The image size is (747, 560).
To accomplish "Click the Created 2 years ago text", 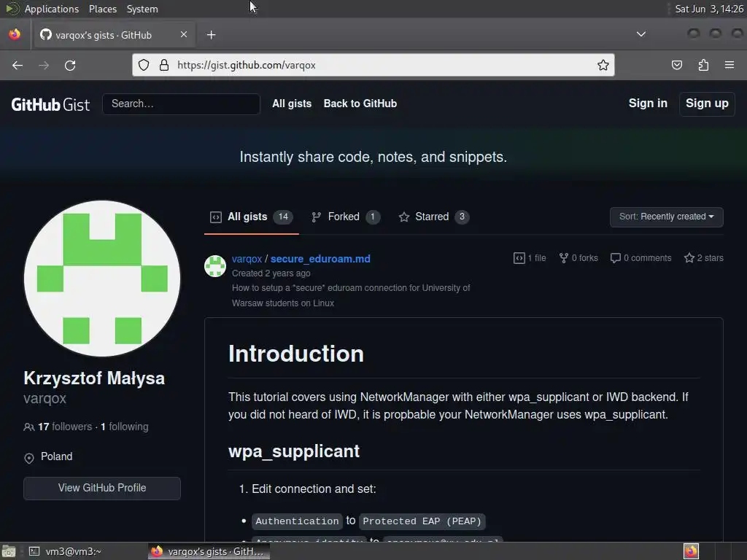I will click(271, 273).
